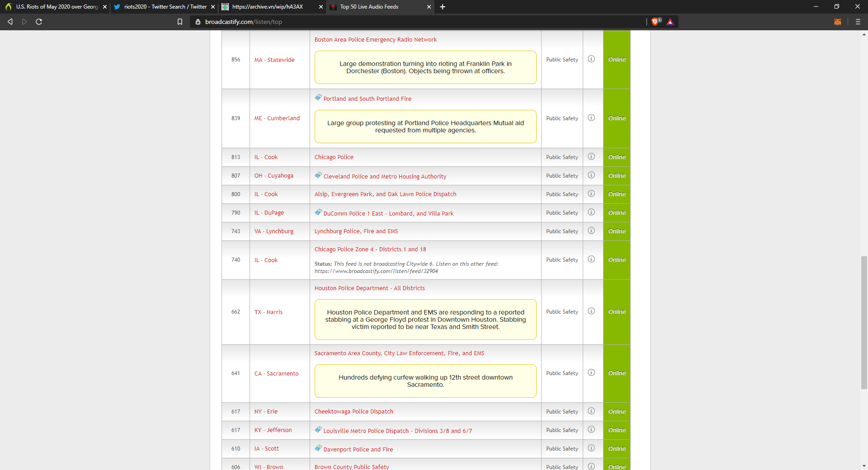This screenshot has height=470, width=868.
Task: Open the ME - Cumberland county link
Action: click(277, 118)
